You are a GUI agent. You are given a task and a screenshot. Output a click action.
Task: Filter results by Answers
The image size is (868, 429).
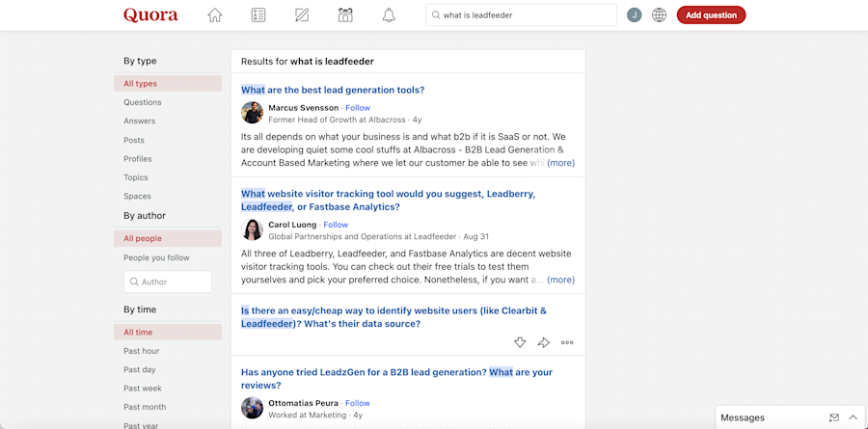[140, 121]
